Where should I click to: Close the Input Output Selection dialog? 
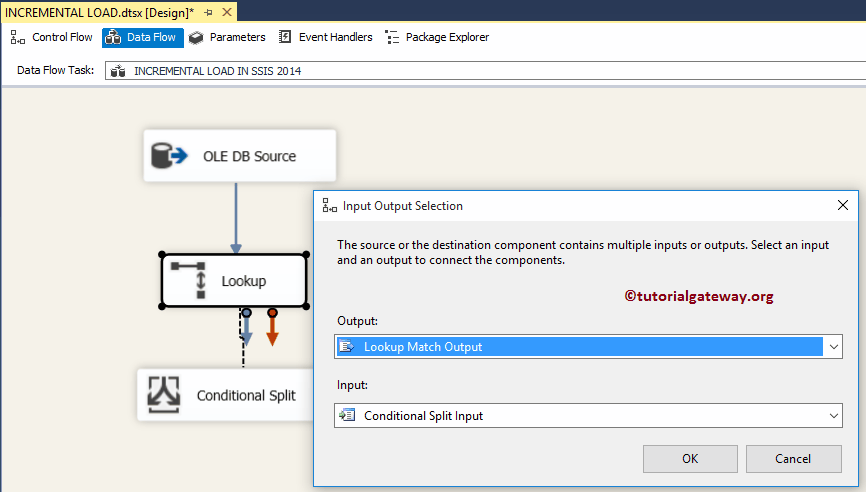tap(843, 205)
